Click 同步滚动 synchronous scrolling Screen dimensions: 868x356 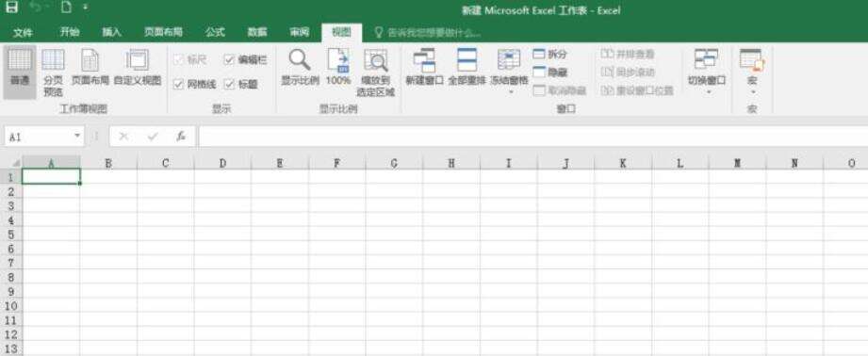click(628, 73)
